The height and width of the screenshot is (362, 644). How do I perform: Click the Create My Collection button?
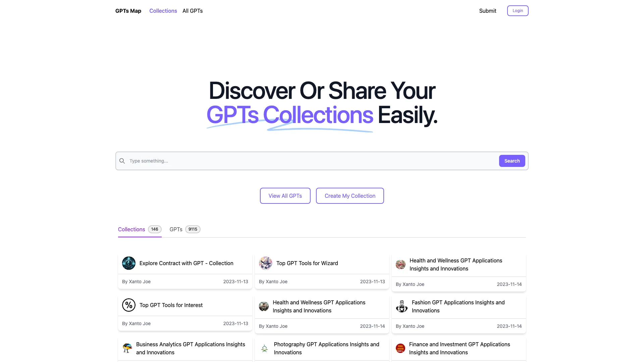pos(350,195)
